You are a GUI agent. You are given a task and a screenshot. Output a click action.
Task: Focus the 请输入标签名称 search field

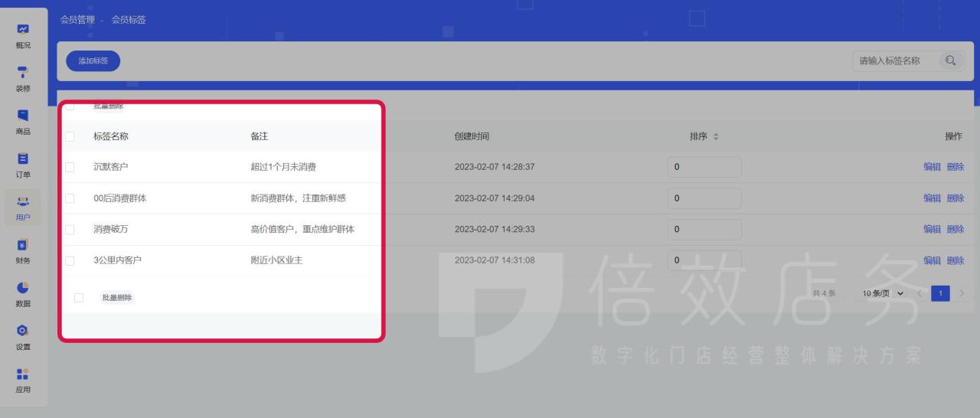(x=896, y=60)
